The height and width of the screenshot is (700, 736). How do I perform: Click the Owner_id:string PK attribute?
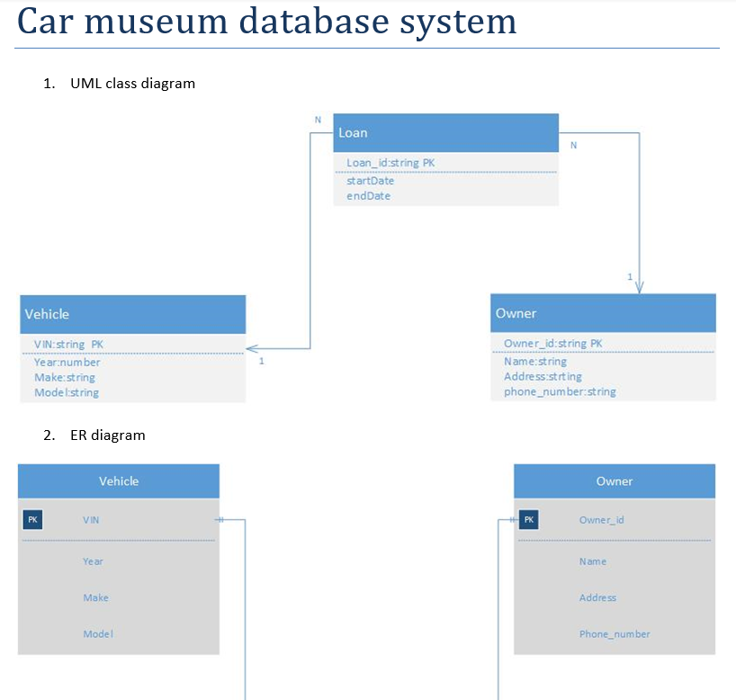pos(552,344)
